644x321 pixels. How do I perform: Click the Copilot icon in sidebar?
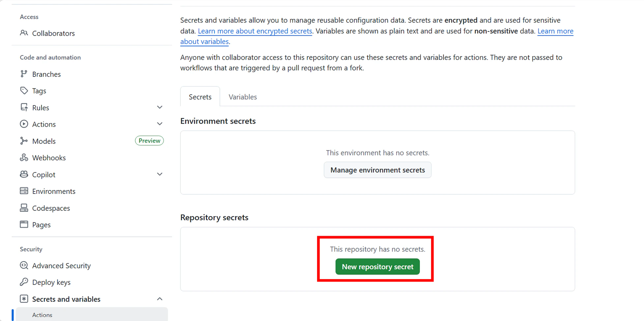click(x=24, y=174)
